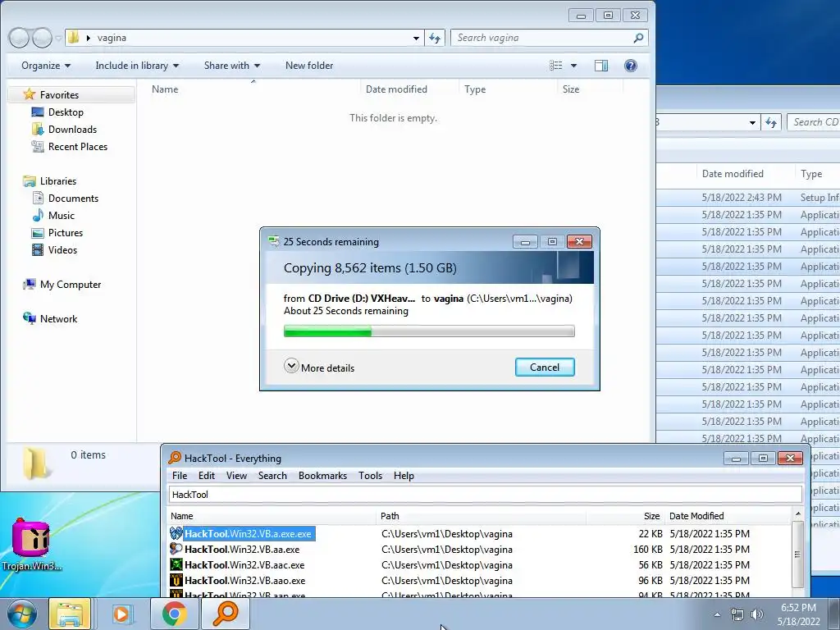This screenshot has height=630, width=840.
Task: Open the Share with dropdown
Action: [232, 66]
